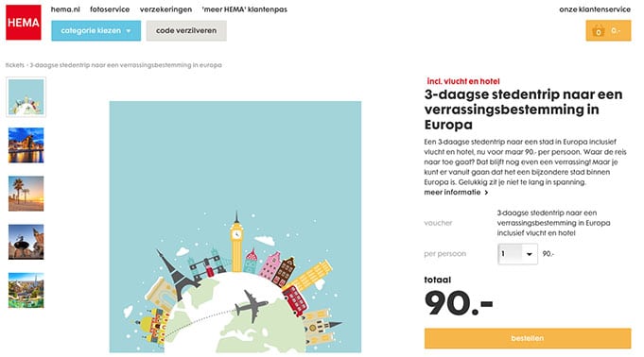The width and height of the screenshot is (644, 357).
Task: Select the globe illustration thumbnail
Action: click(26, 97)
